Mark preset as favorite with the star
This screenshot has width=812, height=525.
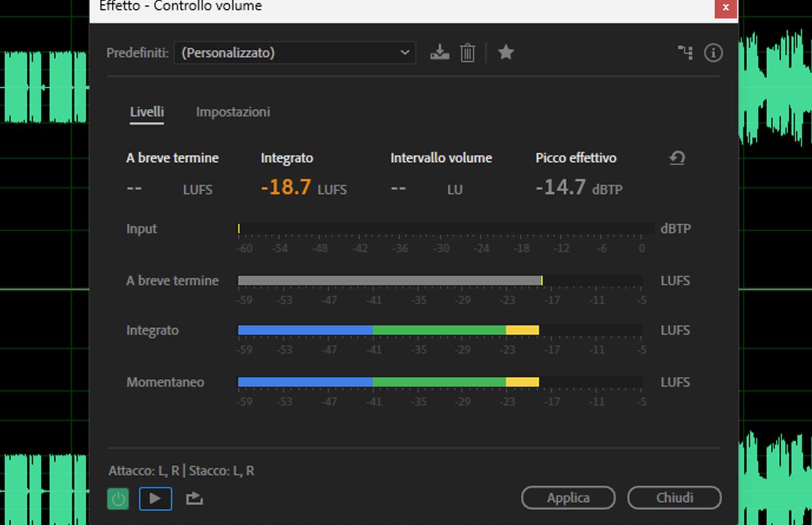pyautogui.click(x=505, y=52)
